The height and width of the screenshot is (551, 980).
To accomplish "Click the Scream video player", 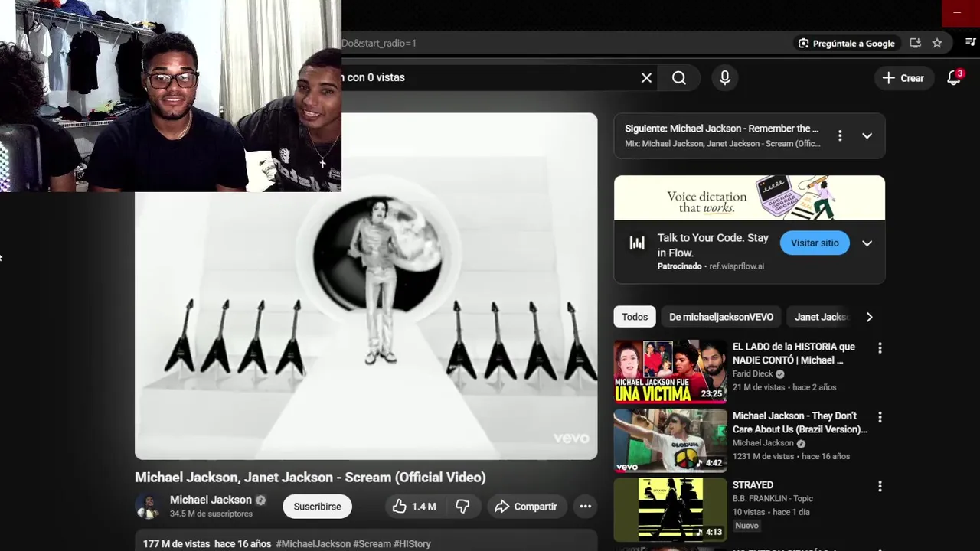I will (x=366, y=286).
